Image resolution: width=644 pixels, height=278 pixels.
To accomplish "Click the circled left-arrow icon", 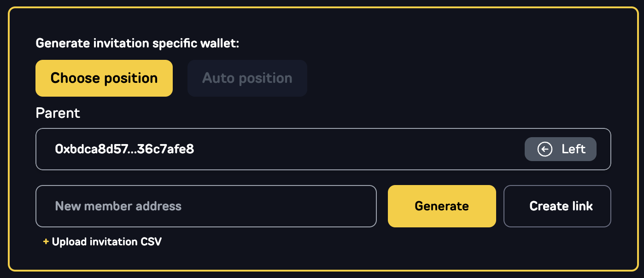I will click(x=545, y=149).
